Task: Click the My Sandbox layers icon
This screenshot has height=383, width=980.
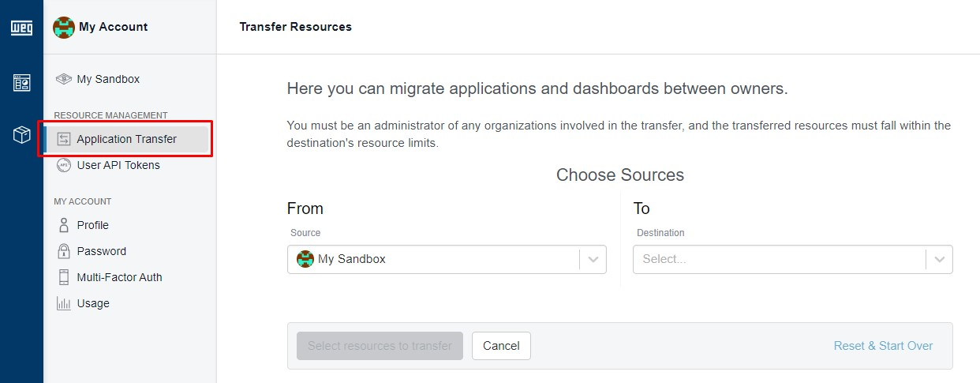Action: (x=64, y=79)
